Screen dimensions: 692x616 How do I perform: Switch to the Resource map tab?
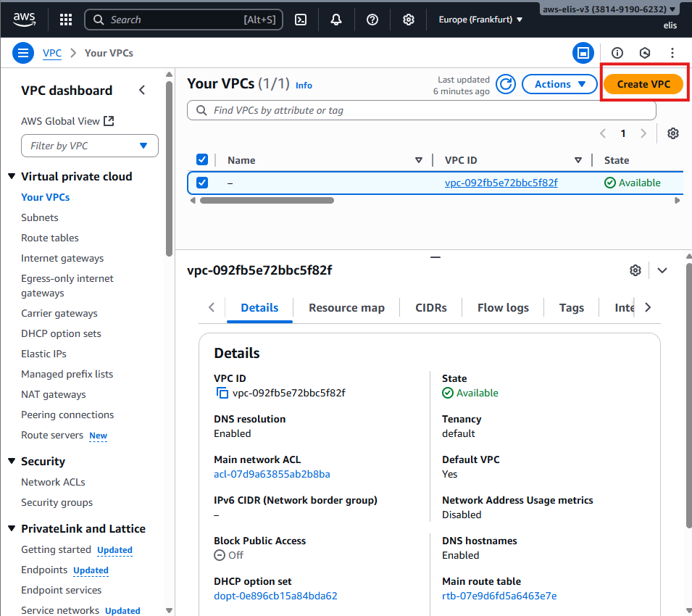[x=346, y=307]
